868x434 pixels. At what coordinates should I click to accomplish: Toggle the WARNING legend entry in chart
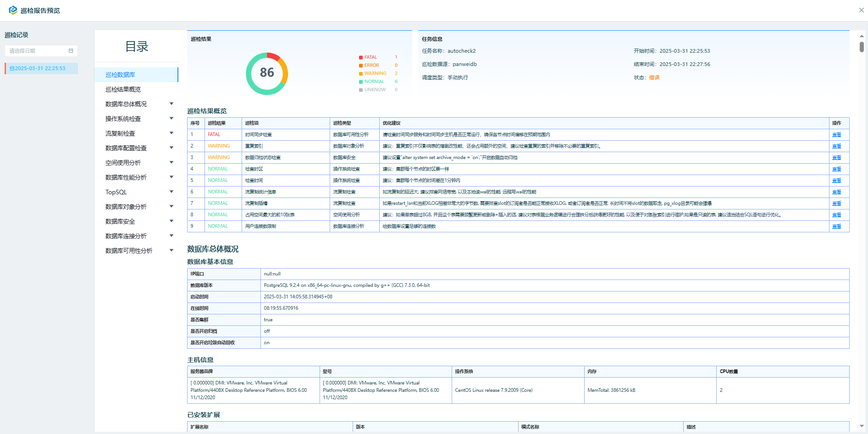pyautogui.click(x=375, y=74)
